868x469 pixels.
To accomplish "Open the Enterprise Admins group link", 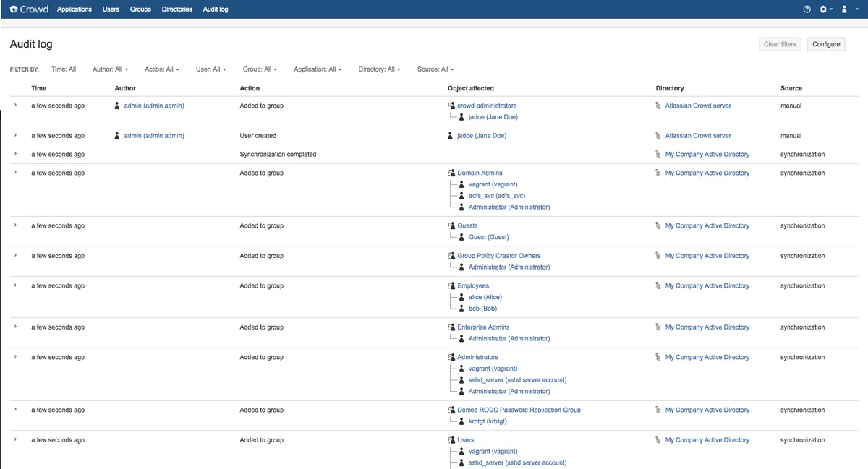I will click(483, 327).
